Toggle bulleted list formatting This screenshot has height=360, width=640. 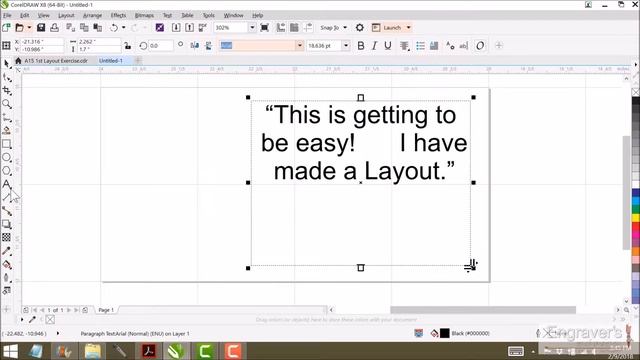point(420,46)
